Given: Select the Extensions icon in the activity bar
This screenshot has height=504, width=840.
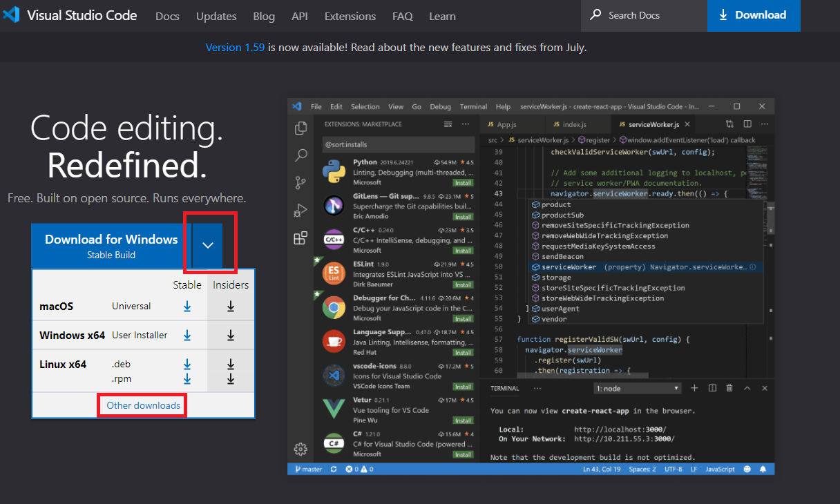Looking at the screenshot, I should click(x=300, y=238).
